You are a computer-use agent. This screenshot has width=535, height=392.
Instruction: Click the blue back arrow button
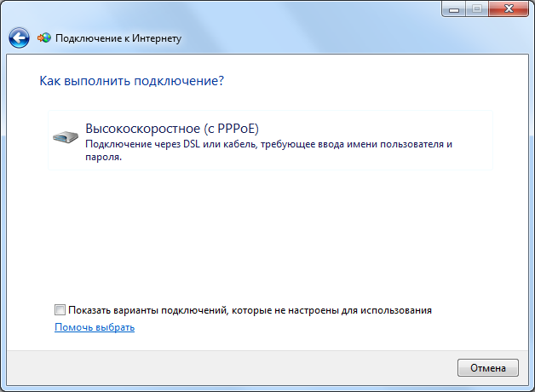19,37
